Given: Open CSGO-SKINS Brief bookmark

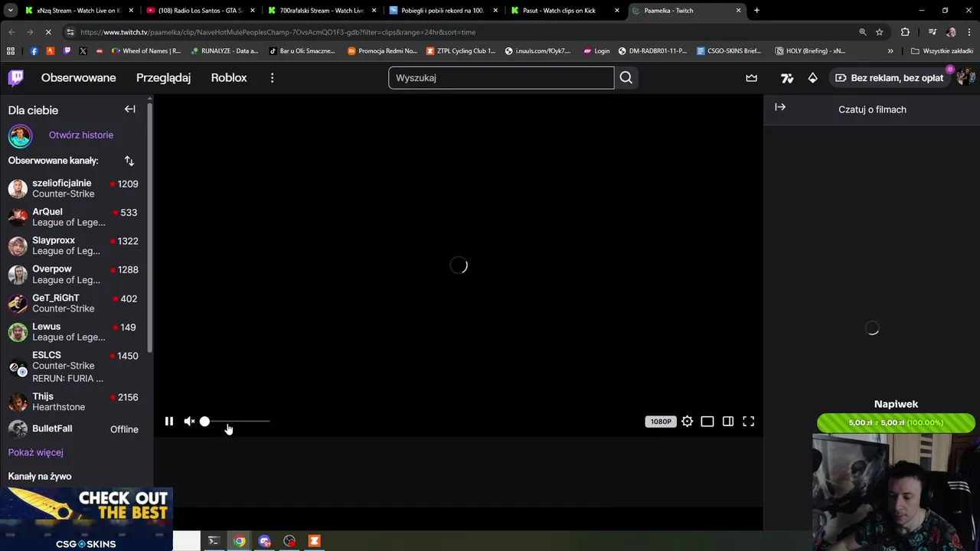Looking at the screenshot, I should pyautogui.click(x=729, y=51).
